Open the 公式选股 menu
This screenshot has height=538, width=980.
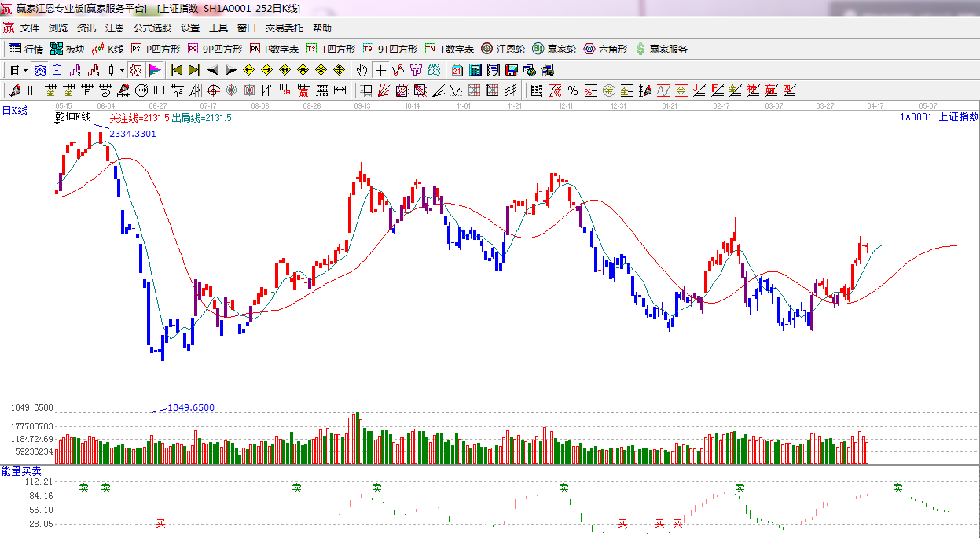click(152, 28)
